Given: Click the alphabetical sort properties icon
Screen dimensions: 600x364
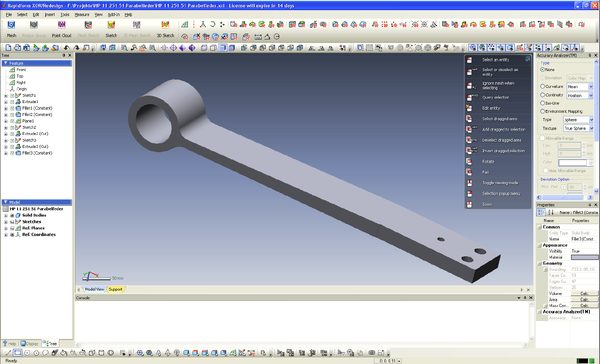Looking at the screenshot, I should point(551,212).
